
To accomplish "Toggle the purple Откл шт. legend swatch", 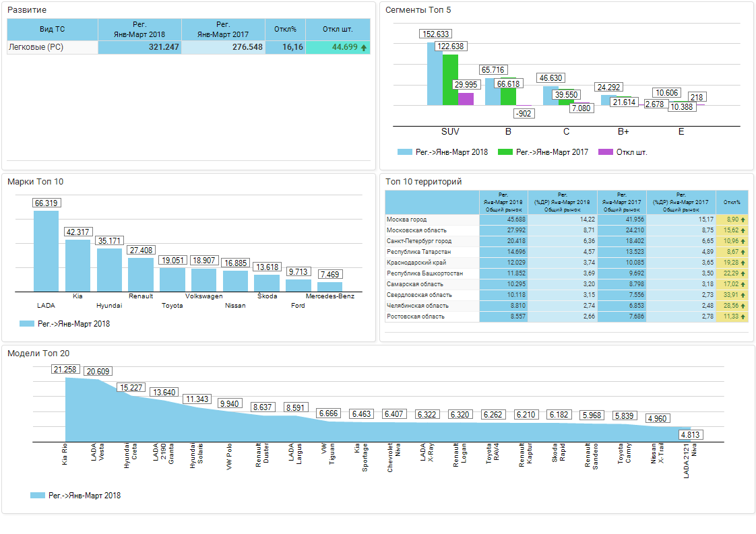I will pyautogui.click(x=606, y=152).
